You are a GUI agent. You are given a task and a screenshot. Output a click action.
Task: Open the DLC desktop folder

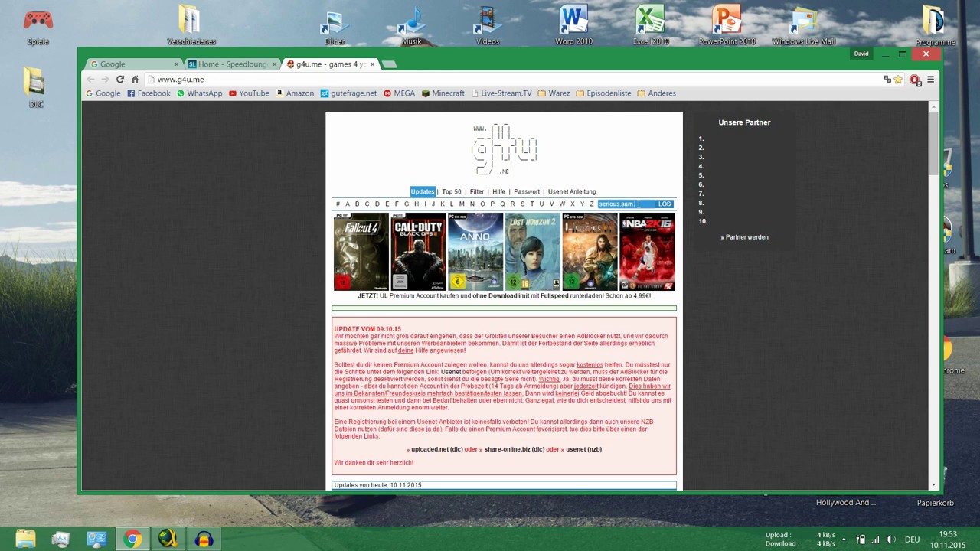pos(35,87)
